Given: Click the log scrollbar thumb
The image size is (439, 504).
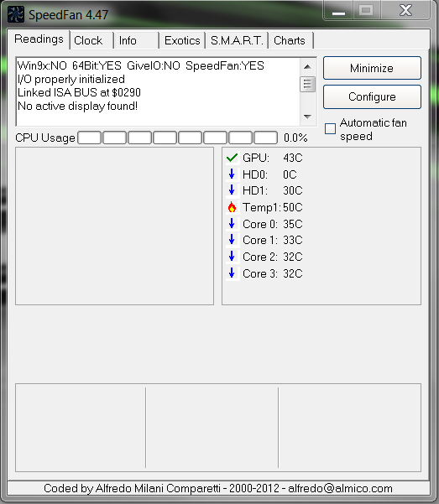Looking at the screenshot, I should [x=307, y=84].
